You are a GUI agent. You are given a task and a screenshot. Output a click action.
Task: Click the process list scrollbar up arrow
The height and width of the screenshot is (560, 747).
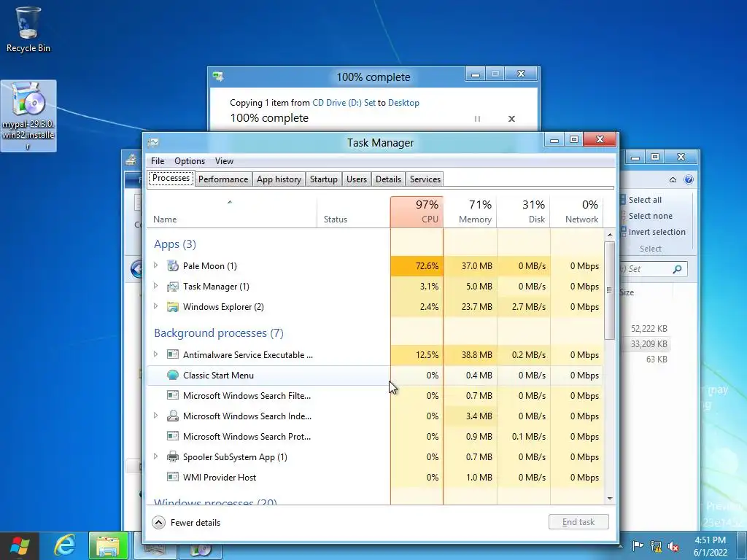pos(610,236)
